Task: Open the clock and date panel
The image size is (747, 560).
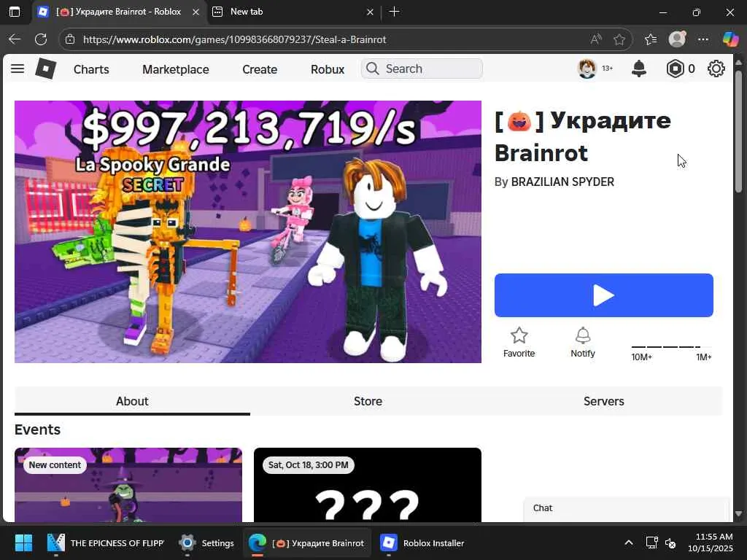Action: [x=710, y=542]
